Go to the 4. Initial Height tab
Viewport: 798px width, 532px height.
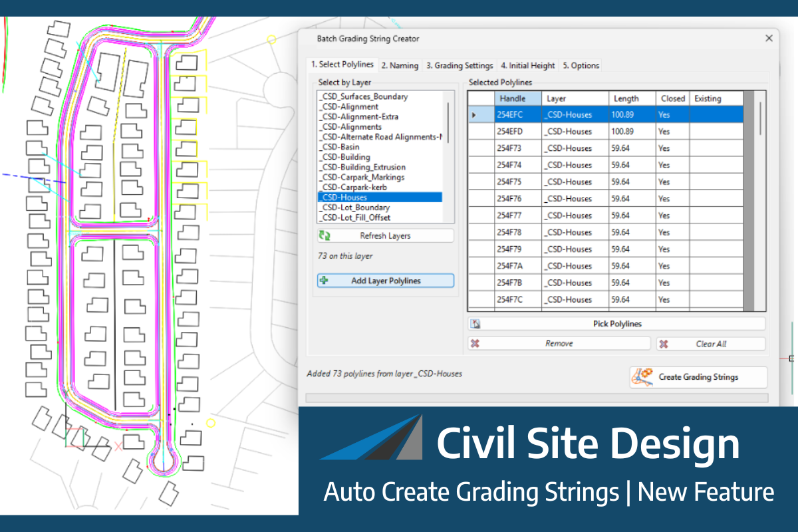[528, 65]
